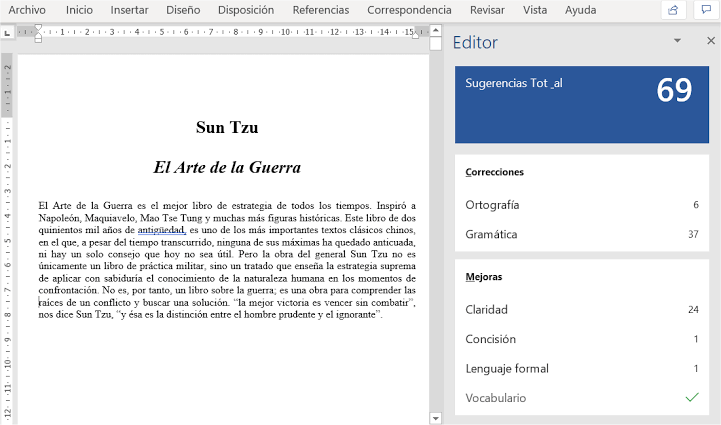Open the Referencias ribbon tab
The width and height of the screenshot is (721, 425).
tap(321, 10)
